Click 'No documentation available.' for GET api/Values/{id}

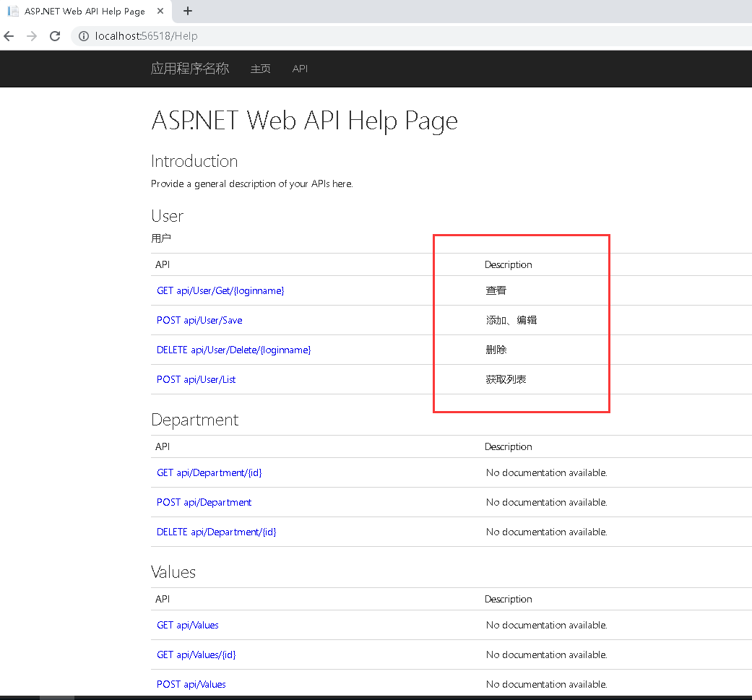tap(546, 655)
